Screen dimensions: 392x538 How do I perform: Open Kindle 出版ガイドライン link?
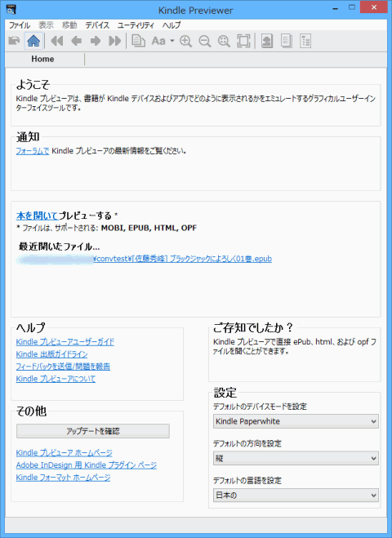[51, 354]
